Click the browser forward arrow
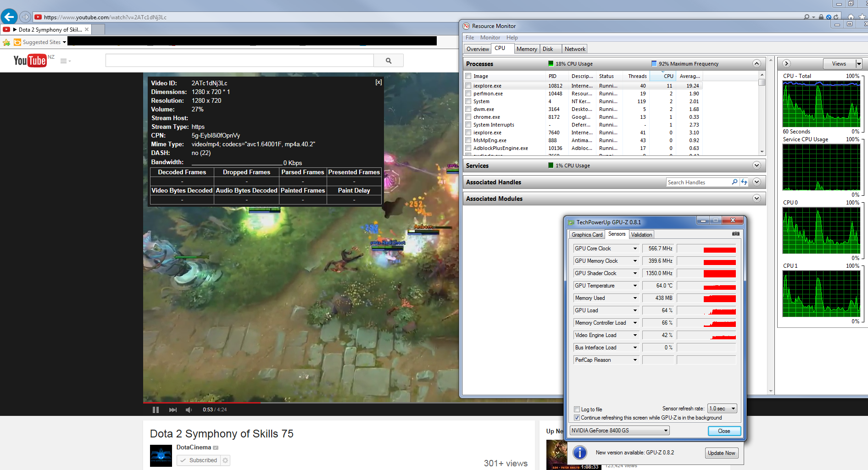The height and width of the screenshot is (470, 868). [25, 17]
